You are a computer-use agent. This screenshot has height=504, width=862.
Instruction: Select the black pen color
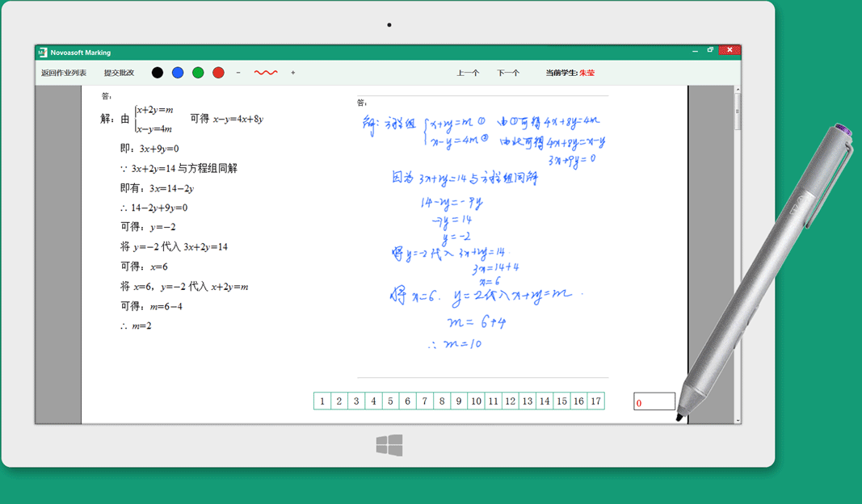pos(158,73)
